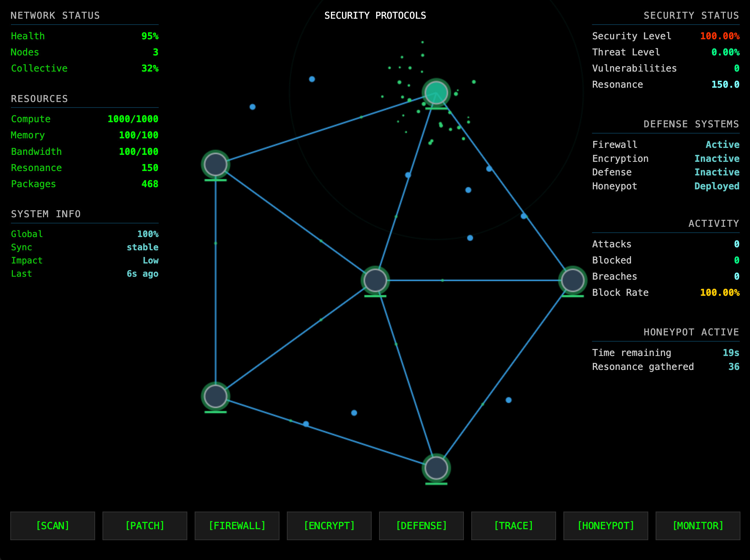This screenshot has height=560, width=750.
Task: Select the far-right network node
Action: coord(572,280)
